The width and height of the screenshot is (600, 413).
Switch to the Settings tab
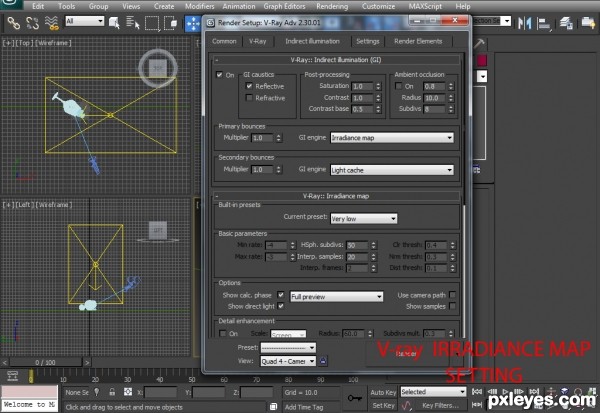click(x=367, y=41)
